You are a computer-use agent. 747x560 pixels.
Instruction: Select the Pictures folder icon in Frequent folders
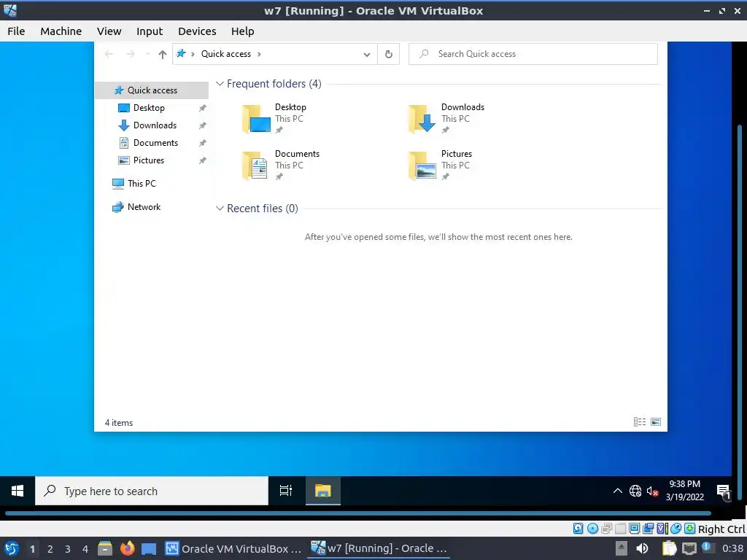[x=422, y=166]
